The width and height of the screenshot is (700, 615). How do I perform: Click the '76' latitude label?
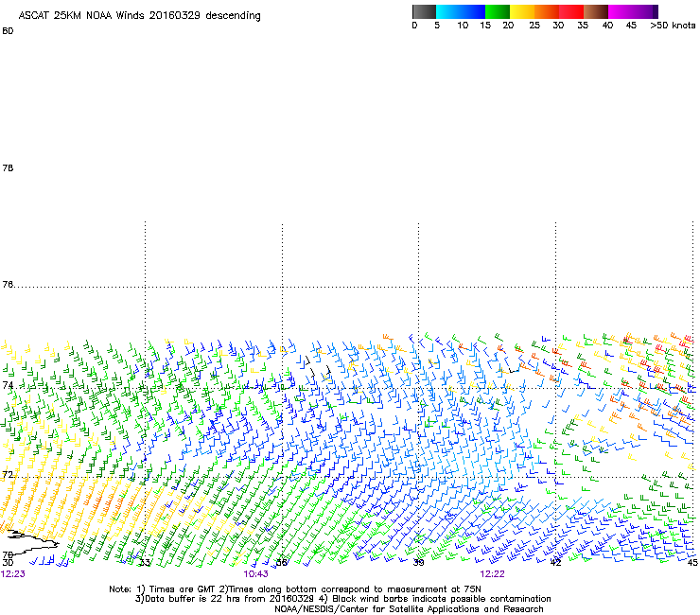pos(8,285)
